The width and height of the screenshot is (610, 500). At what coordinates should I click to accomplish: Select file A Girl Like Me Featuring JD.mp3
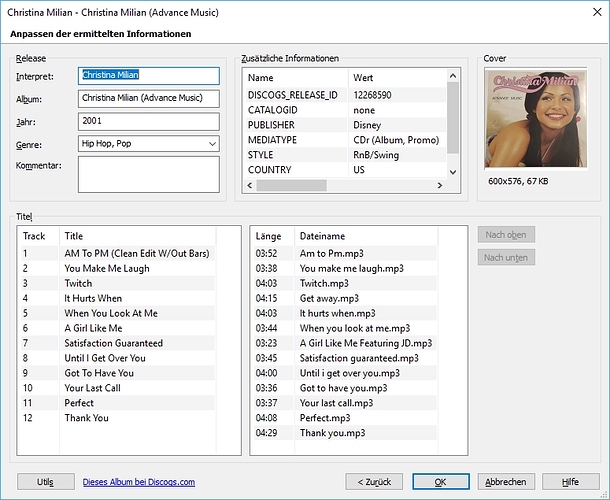pos(366,343)
